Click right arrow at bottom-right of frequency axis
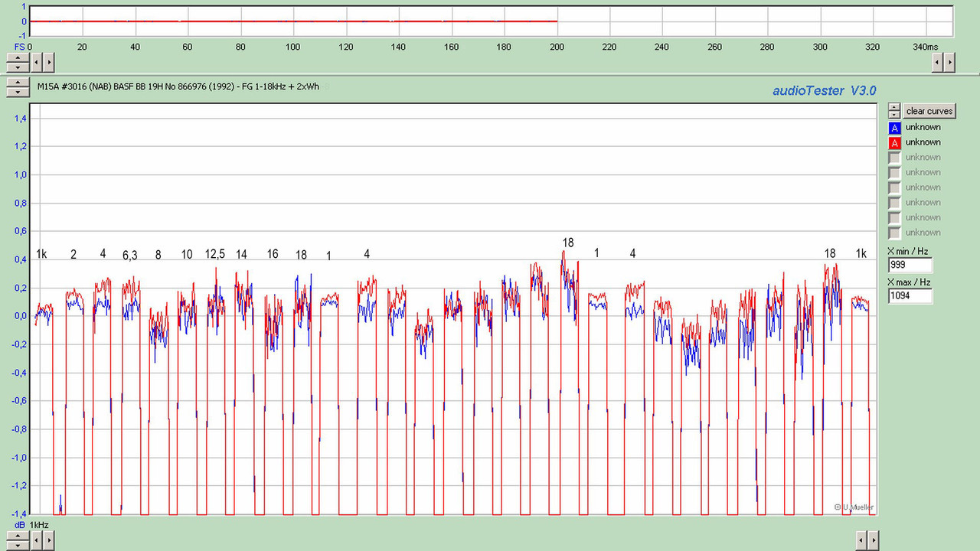 (x=874, y=540)
